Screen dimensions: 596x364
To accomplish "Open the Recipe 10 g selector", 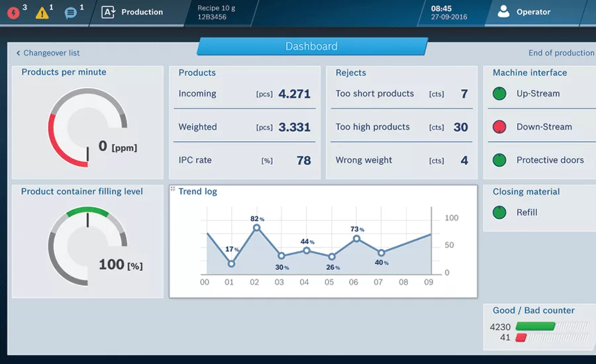I will click(x=217, y=13).
